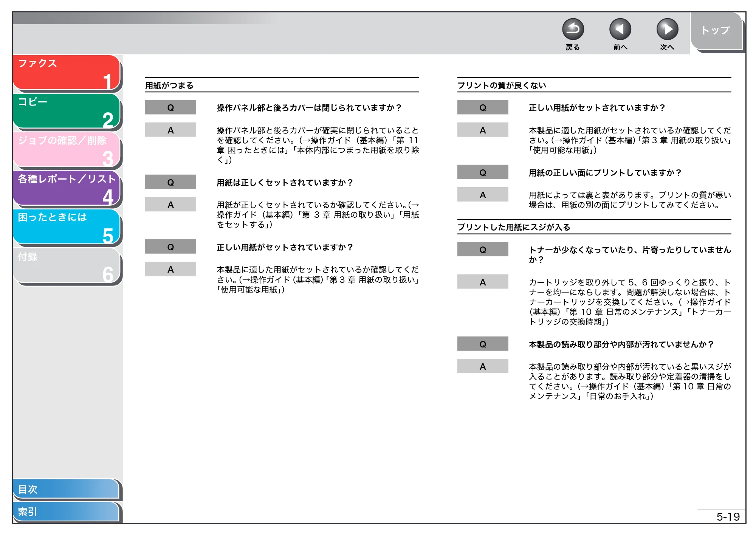The image size is (756, 535).
Task: Click question 操作パネル部と後ろカバーは閉じられていますか？
Action: pyautogui.click(x=309, y=108)
